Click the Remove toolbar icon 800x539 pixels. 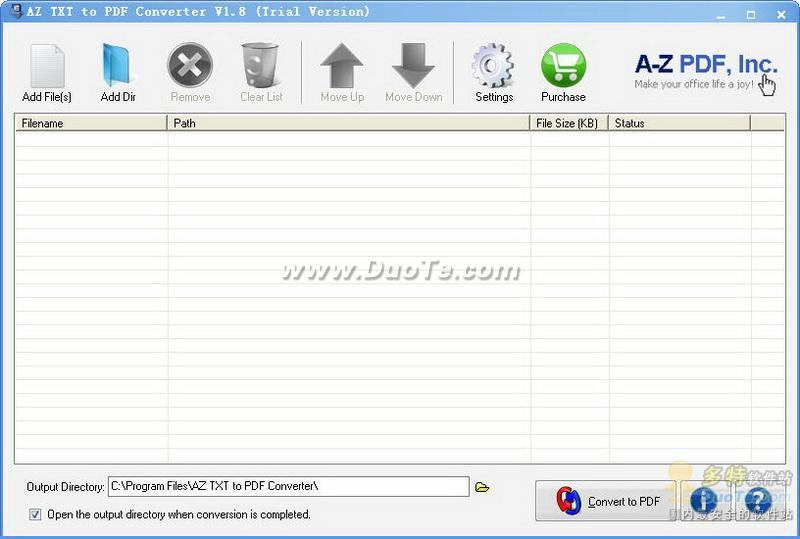(x=190, y=65)
